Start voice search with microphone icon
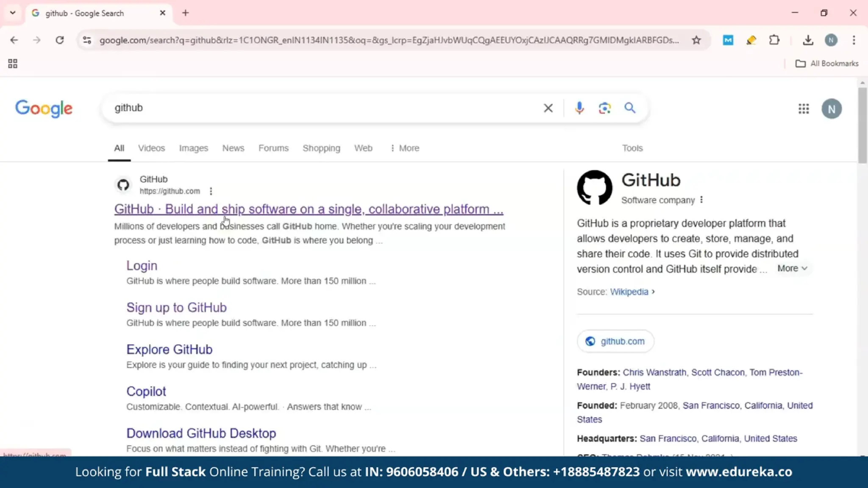The image size is (868, 488). tap(579, 108)
